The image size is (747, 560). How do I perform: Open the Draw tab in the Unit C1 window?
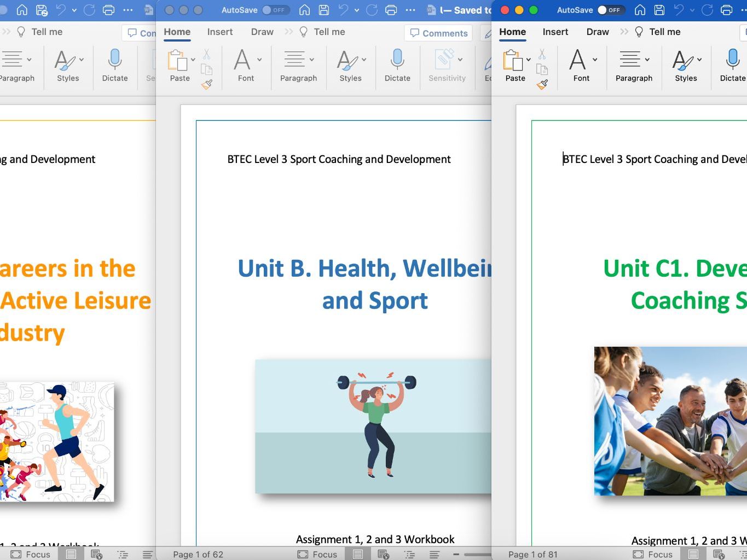pyautogui.click(x=598, y=32)
